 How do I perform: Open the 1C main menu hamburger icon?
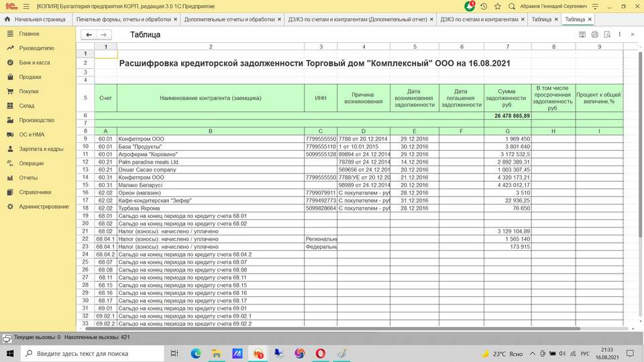pyautogui.click(x=26, y=6)
